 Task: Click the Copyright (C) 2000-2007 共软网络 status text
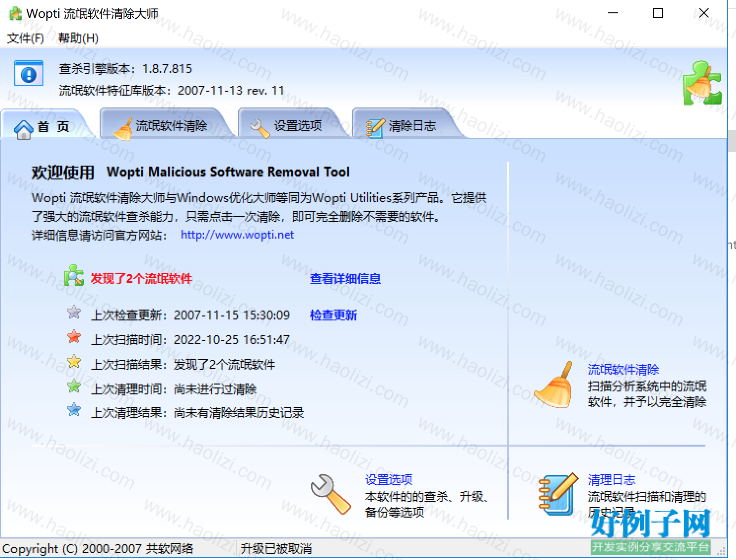pos(98,549)
